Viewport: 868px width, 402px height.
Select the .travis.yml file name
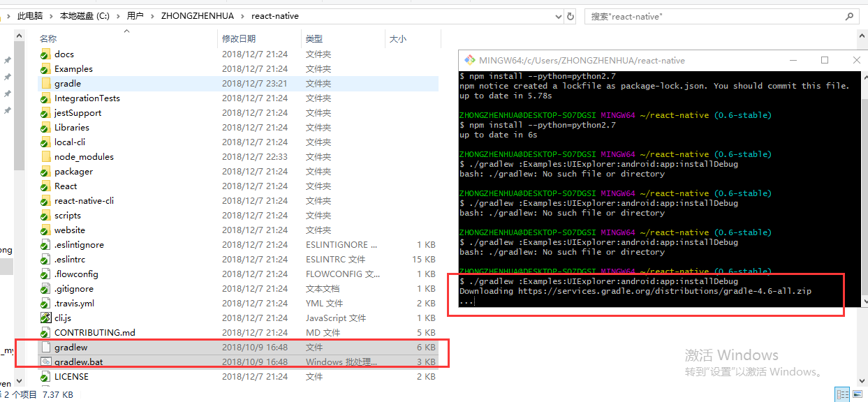point(74,304)
